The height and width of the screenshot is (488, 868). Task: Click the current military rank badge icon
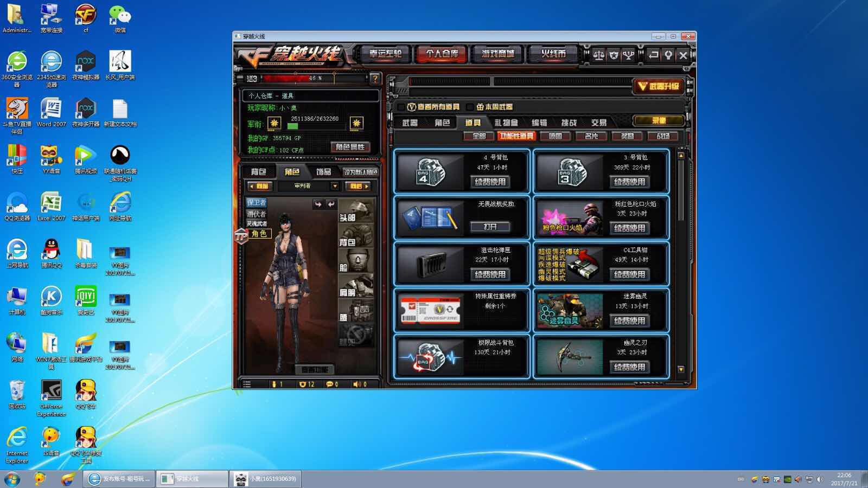(x=275, y=123)
